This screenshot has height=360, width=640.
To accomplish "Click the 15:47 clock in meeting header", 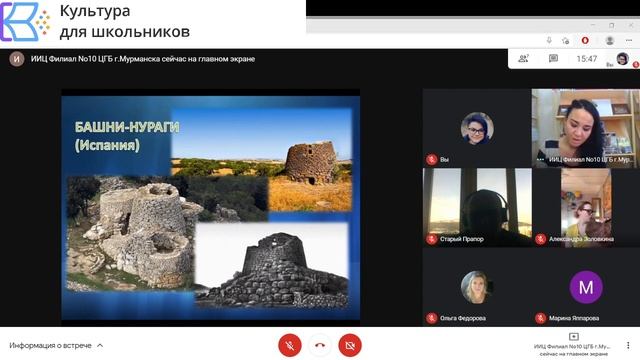I will (587, 59).
